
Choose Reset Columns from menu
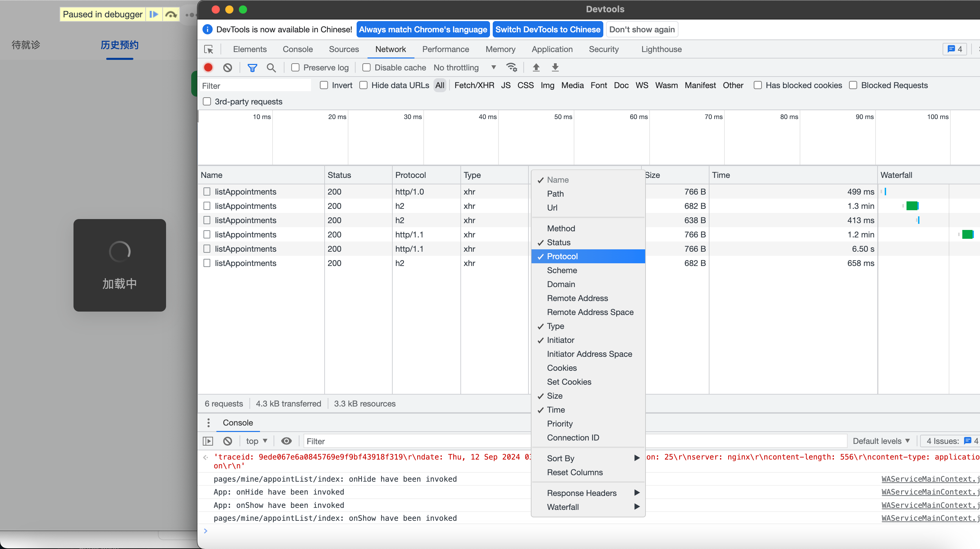[x=588, y=472]
